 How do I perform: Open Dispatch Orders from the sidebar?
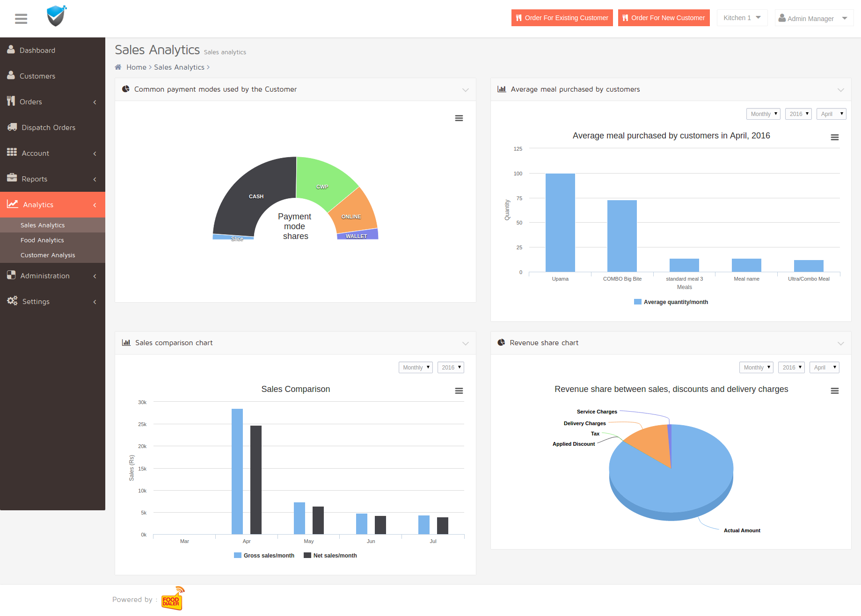[52, 127]
